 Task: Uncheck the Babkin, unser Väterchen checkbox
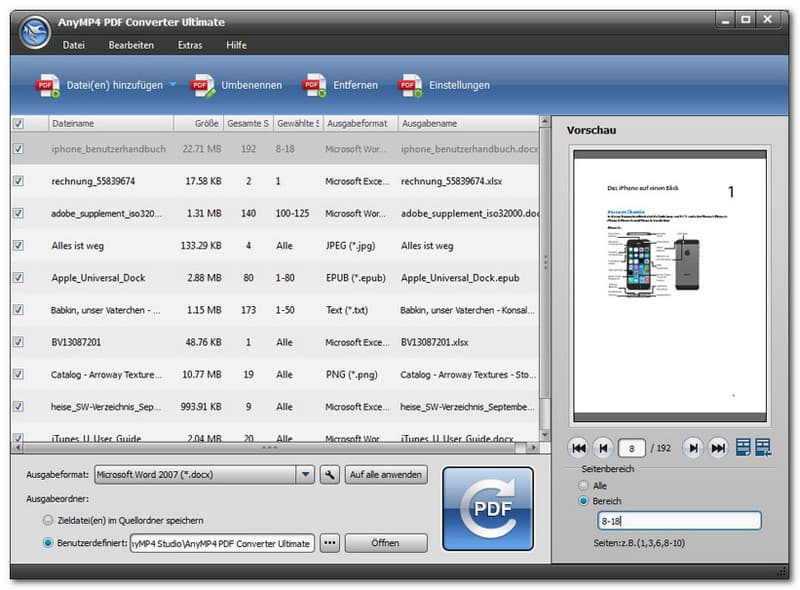click(x=18, y=310)
